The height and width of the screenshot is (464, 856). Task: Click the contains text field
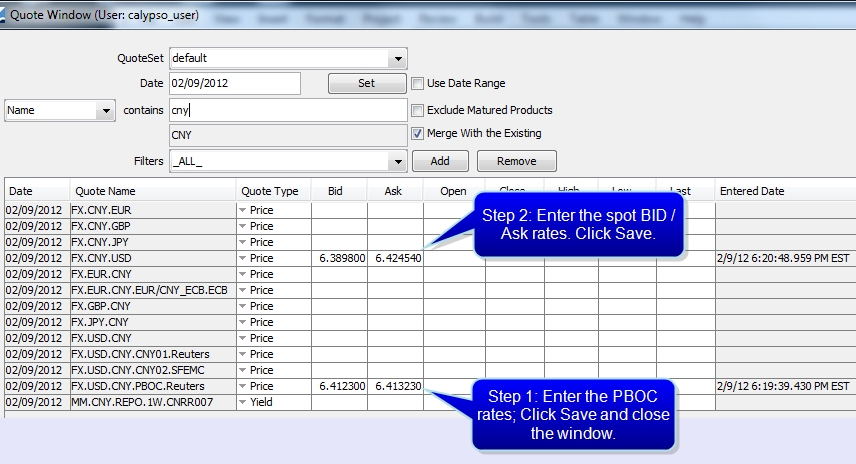(x=288, y=110)
